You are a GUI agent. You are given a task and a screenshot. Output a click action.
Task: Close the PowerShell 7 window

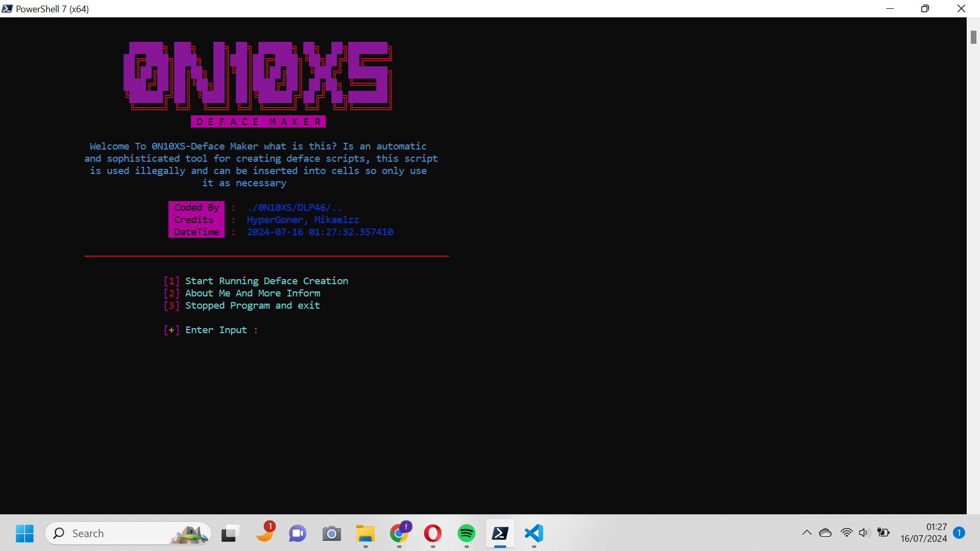pyautogui.click(x=961, y=9)
